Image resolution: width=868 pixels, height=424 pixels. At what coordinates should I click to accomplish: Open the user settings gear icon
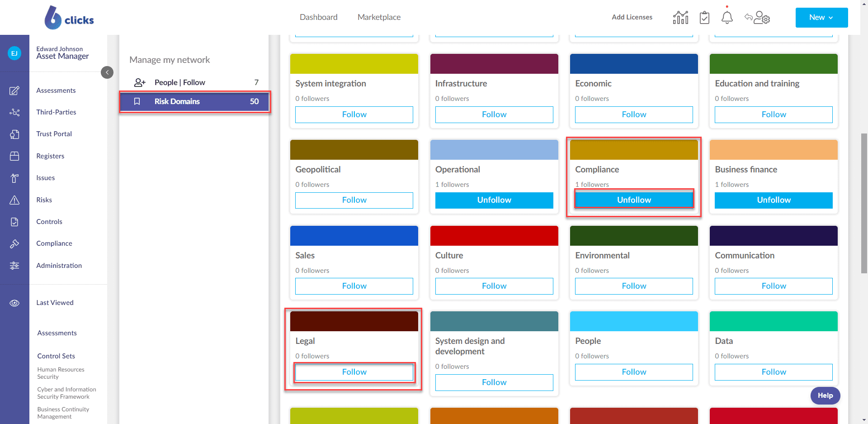click(x=762, y=18)
